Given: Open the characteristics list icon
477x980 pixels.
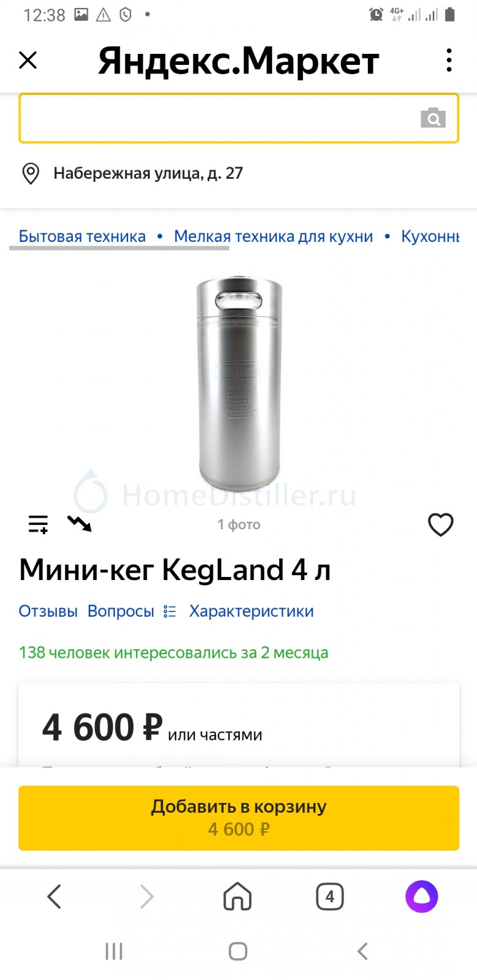Looking at the screenshot, I should point(170,611).
